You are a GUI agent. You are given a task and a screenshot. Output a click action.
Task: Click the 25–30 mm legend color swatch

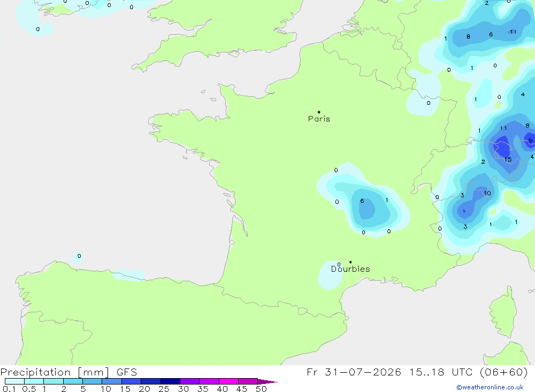coord(170,381)
